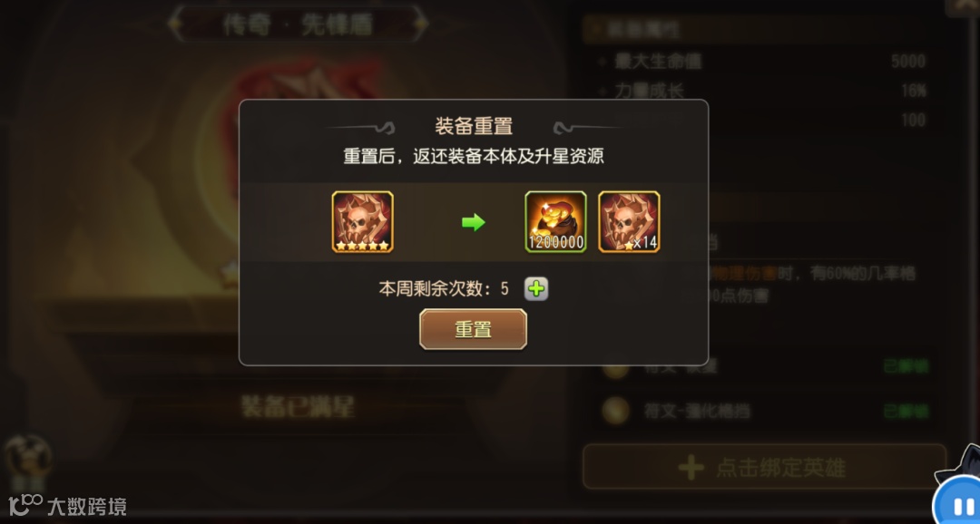Viewport: 980px width, 524px height.
Task: Click the blue pause button in corner
Action: click(959, 502)
